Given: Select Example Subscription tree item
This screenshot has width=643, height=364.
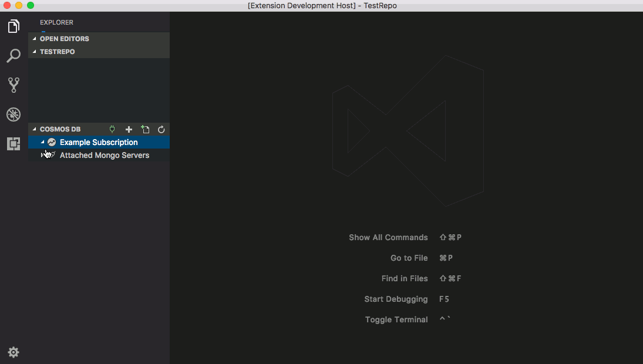Looking at the screenshot, I should [99, 142].
